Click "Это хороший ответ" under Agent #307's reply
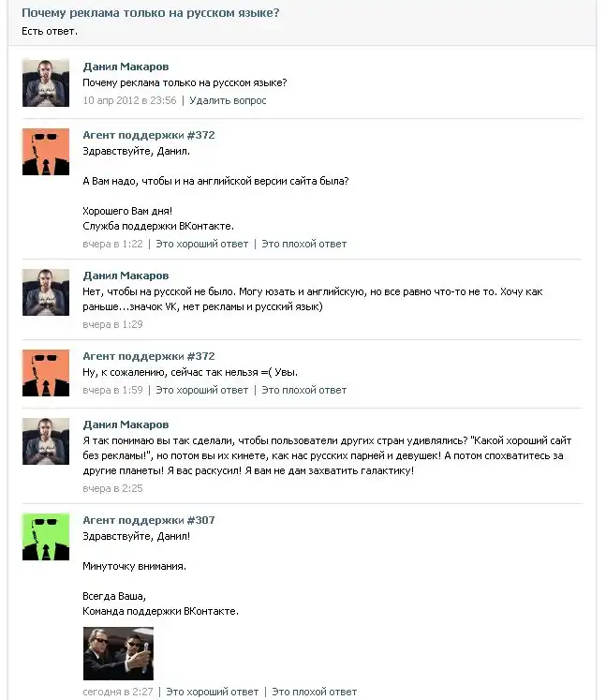Image resolution: width=606 pixels, height=700 pixels. 212,693
